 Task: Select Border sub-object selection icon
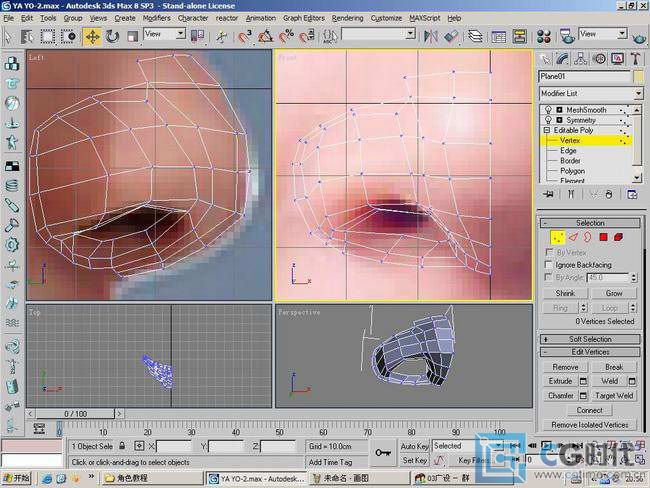(x=587, y=237)
